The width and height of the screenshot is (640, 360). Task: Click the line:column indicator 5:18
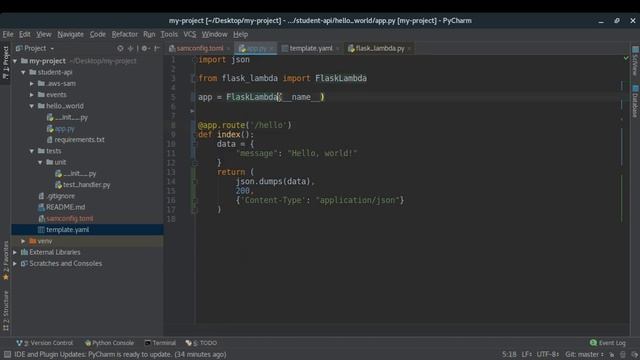tap(509, 354)
